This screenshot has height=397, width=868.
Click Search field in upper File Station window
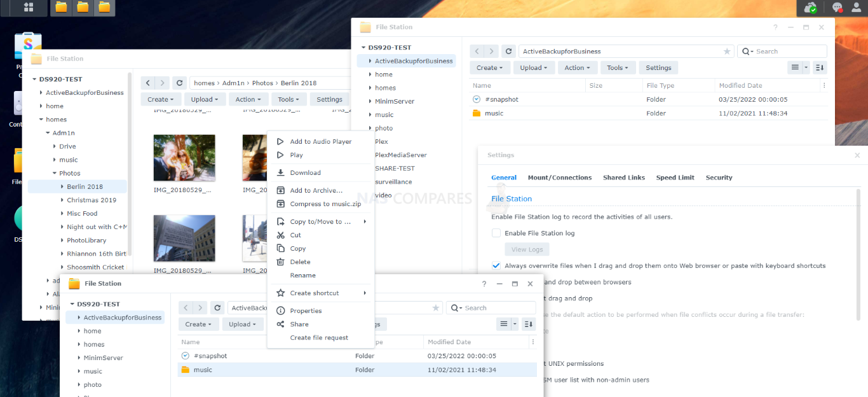click(x=782, y=51)
